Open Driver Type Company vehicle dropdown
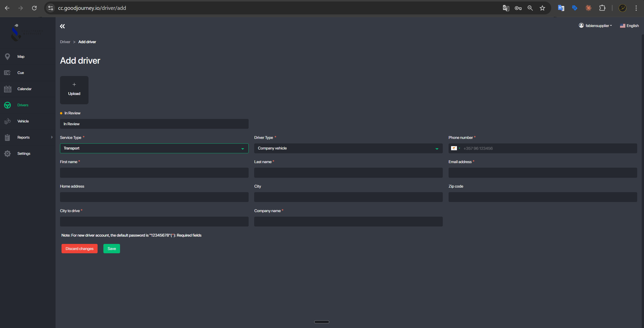This screenshot has width=644, height=328. [348, 148]
